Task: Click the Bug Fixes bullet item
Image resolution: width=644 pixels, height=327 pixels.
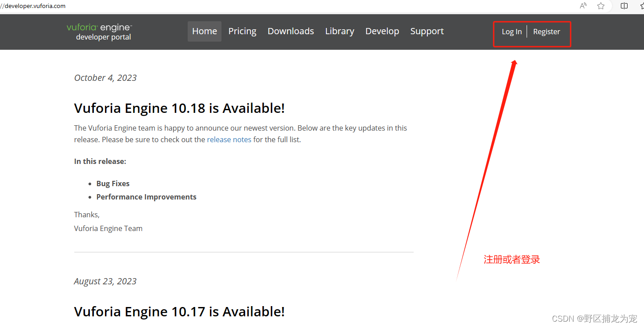Action: pos(113,183)
